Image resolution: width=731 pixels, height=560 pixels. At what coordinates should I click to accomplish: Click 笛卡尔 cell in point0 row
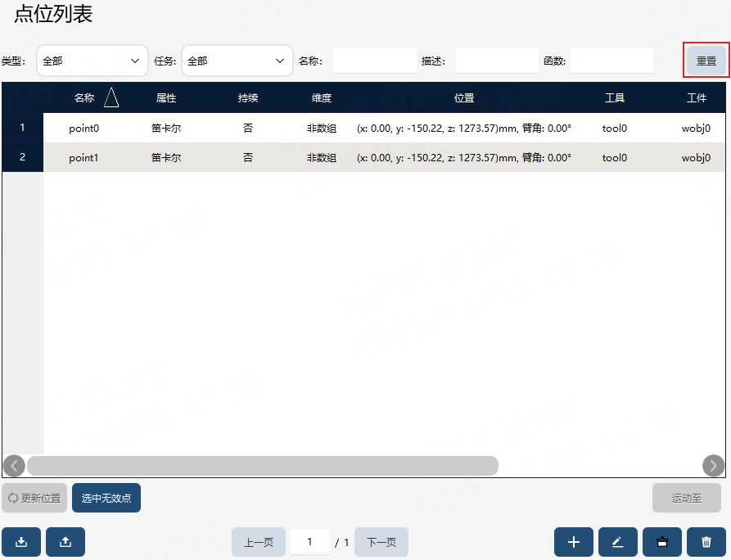[x=166, y=129]
